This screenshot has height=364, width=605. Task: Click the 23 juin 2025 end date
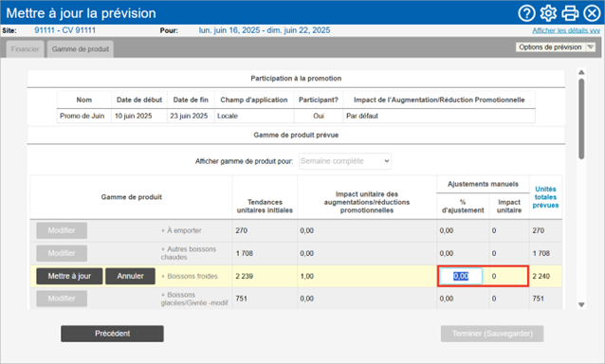189,116
